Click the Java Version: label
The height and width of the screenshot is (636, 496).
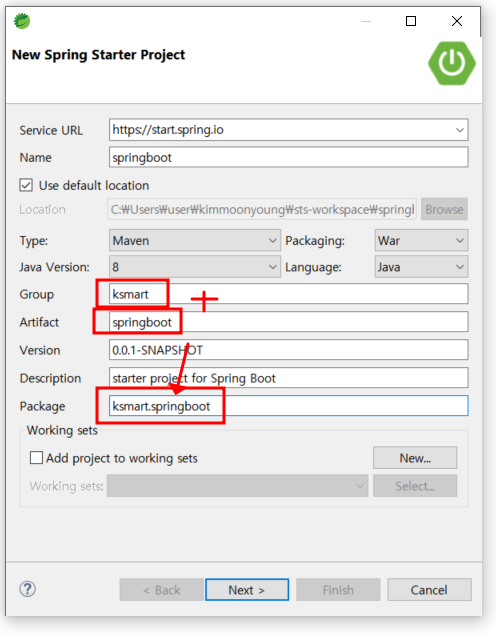pyautogui.click(x=54, y=267)
